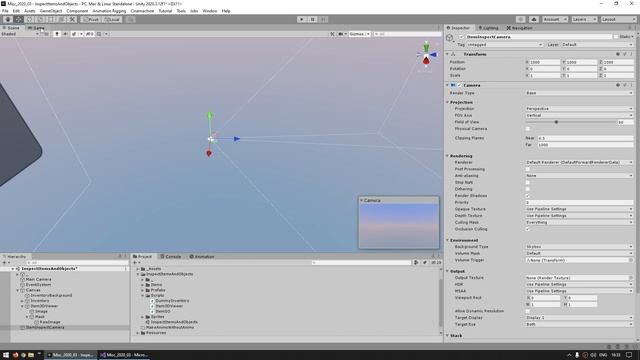Toggle scene audio speaker icon
640x360 pixels.
click(x=65, y=34)
